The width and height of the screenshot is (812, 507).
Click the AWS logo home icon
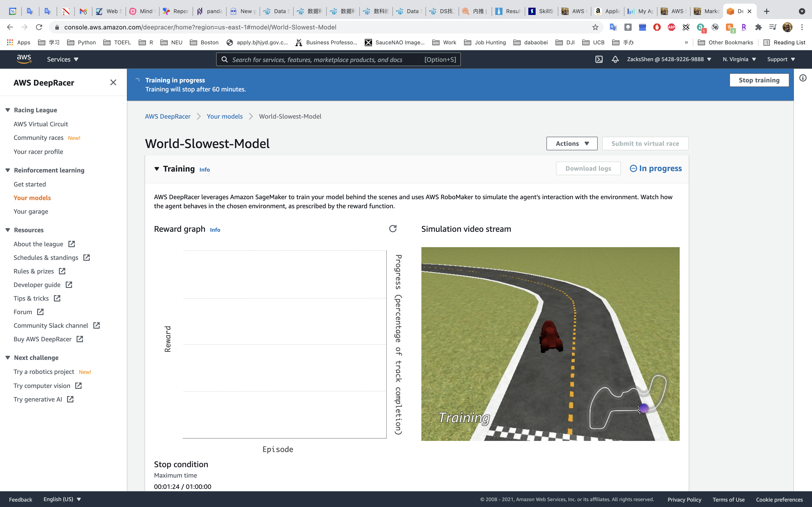point(24,59)
